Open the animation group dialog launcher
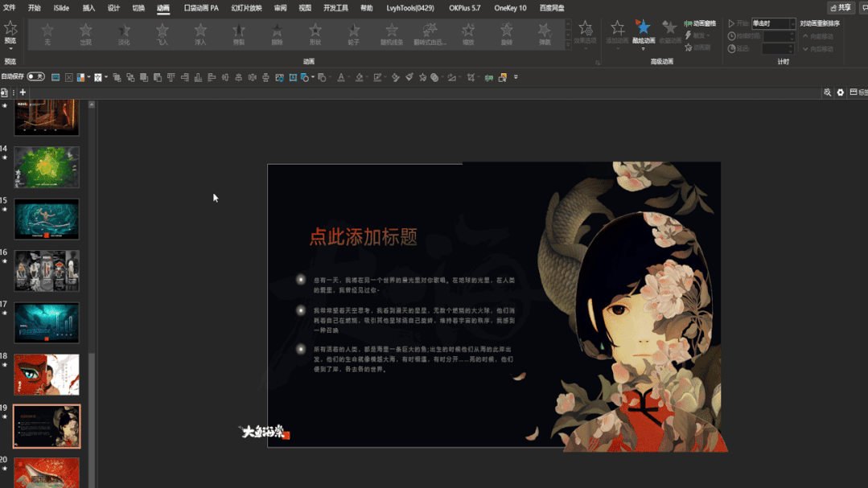Image resolution: width=868 pixels, height=488 pixels. point(598,63)
